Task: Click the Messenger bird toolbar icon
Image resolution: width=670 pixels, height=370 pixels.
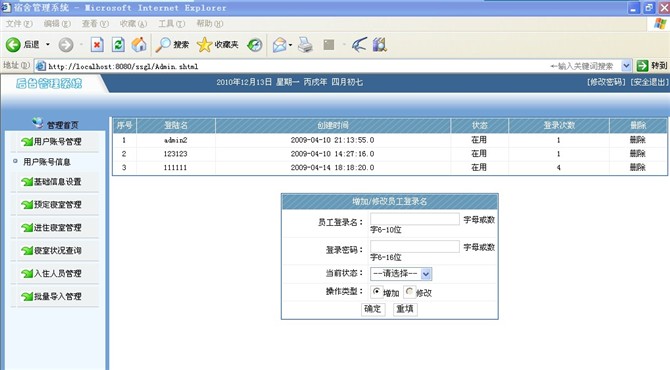Action: pyautogui.click(x=359, y=44)
